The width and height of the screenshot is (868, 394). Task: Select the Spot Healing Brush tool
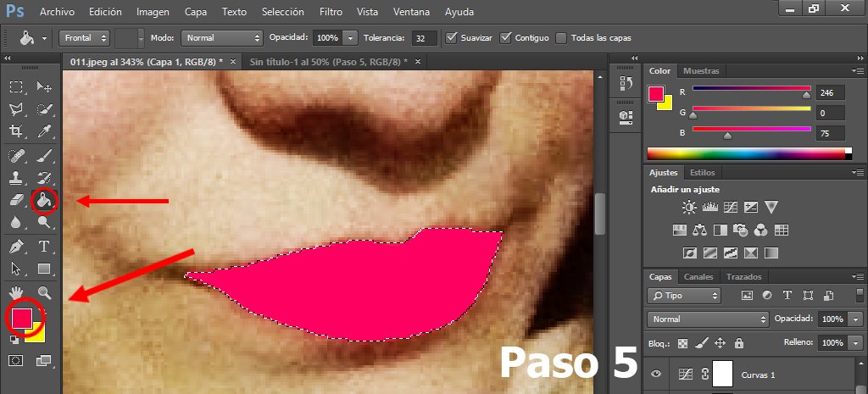tap(16, 156)
